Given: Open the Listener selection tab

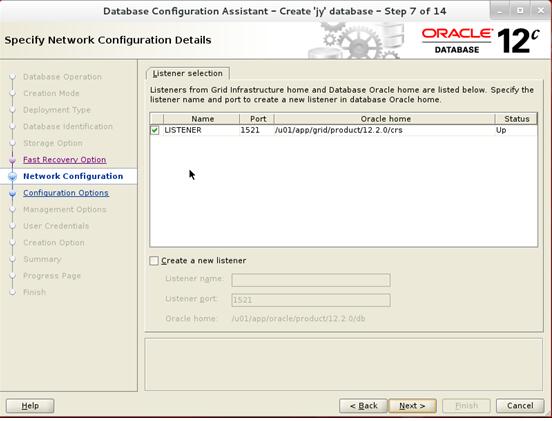Looking at the screenshot, I should point(188,74).
